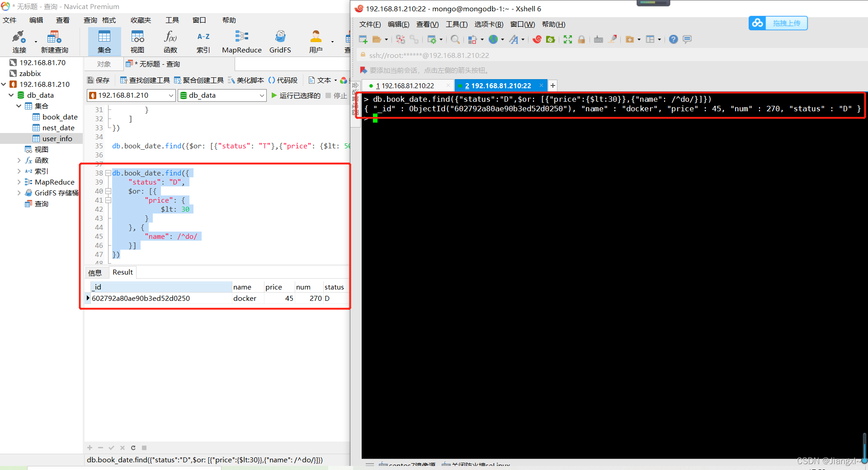Switch to the 信息 result tab
Image resolution: width=868 pixels, height=470 pixels.
pos(95,272)
